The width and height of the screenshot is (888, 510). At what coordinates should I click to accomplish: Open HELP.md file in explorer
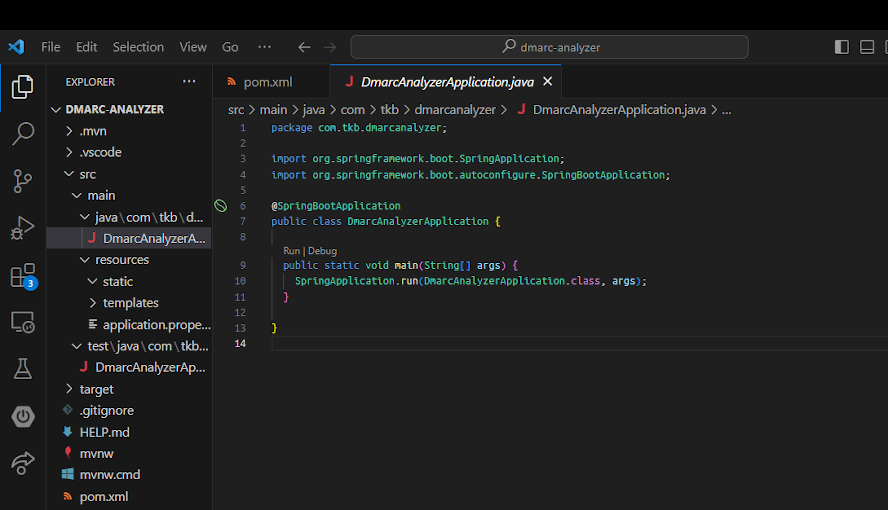tap(130, 432)
